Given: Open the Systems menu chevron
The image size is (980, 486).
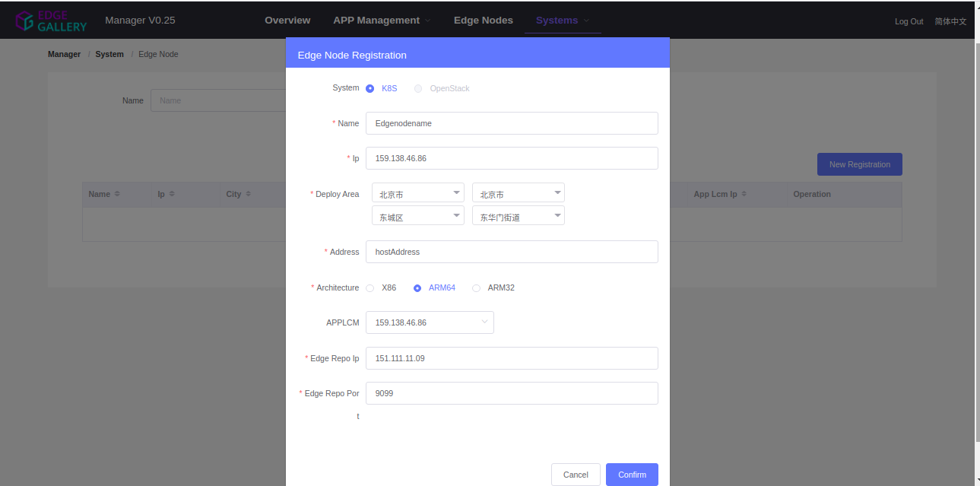Looking at the screenshot, I should 586,21.
